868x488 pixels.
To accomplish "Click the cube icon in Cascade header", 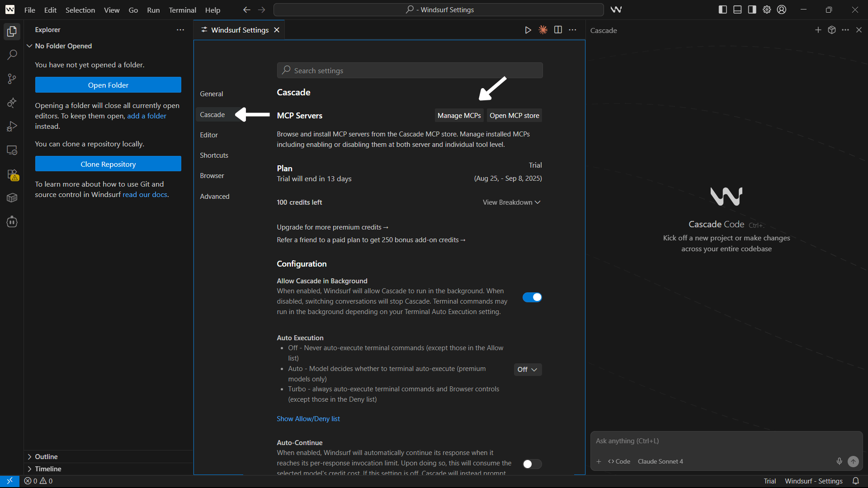I will click(x=832, y=30).
